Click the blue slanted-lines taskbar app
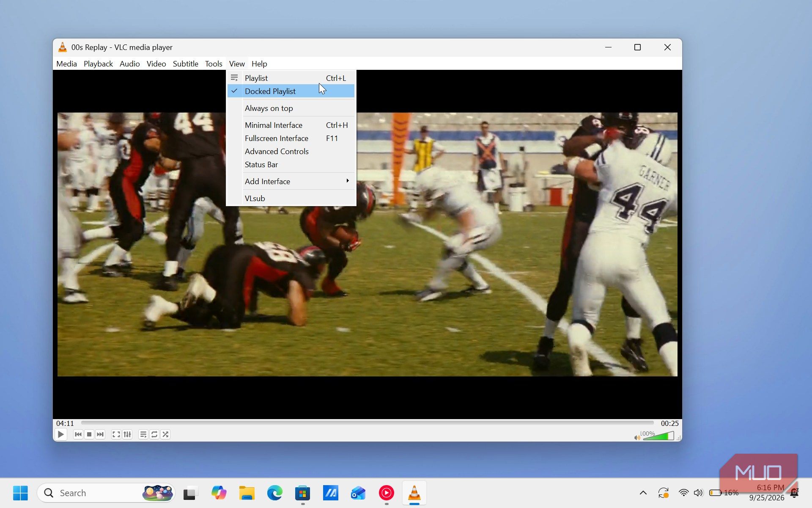The image size is (812, 508). pyautogui.click(x=330, y=493)
